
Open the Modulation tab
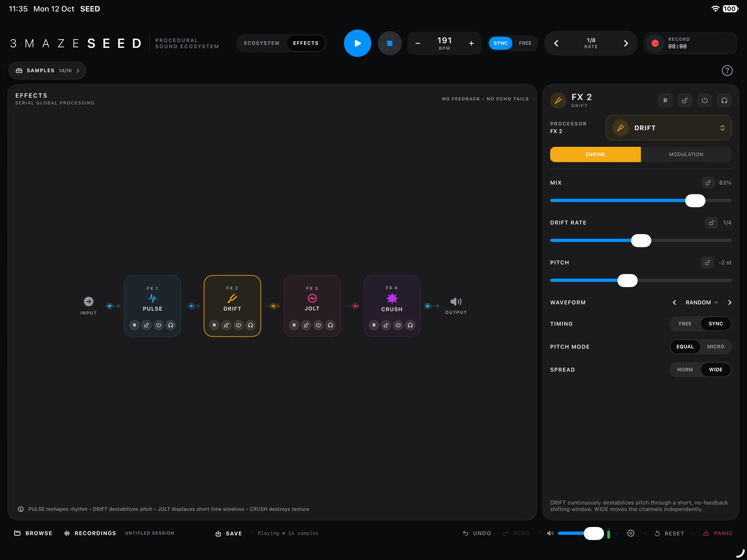686,155
